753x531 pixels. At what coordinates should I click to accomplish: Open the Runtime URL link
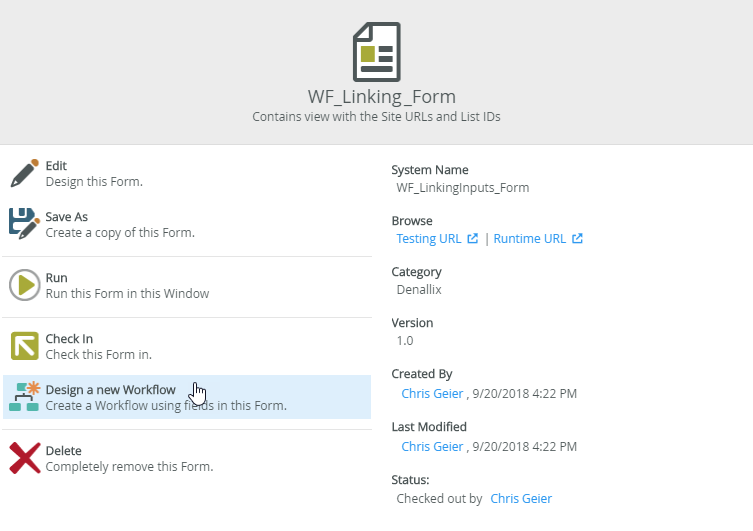coord(529,239)
